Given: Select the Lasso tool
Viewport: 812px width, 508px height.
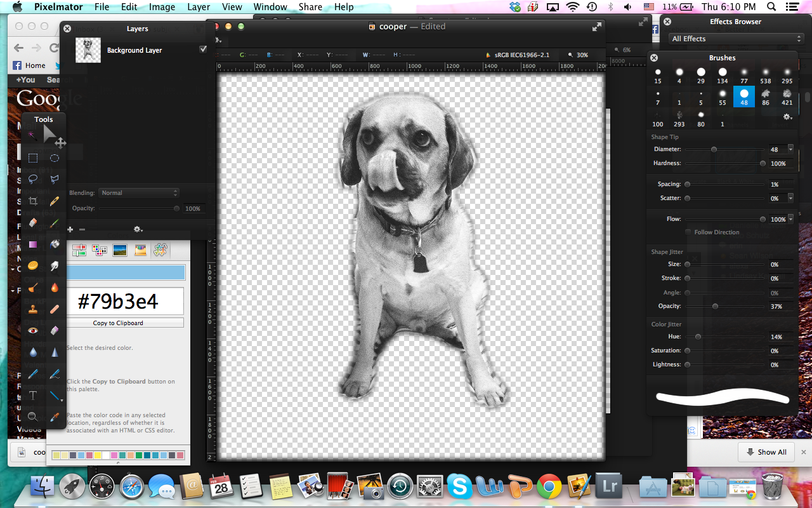Looking at the screenshot, I should [33, 180].
